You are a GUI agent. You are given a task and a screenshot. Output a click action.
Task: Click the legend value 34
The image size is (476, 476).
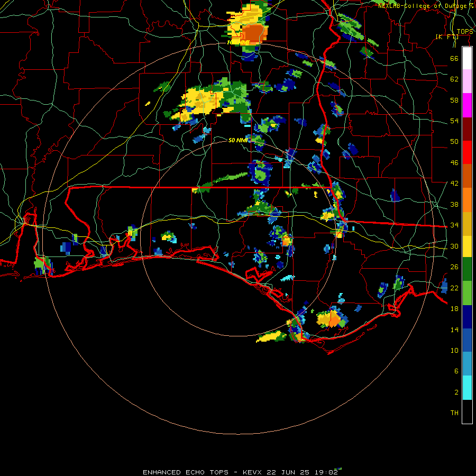(x=454, y=225)
